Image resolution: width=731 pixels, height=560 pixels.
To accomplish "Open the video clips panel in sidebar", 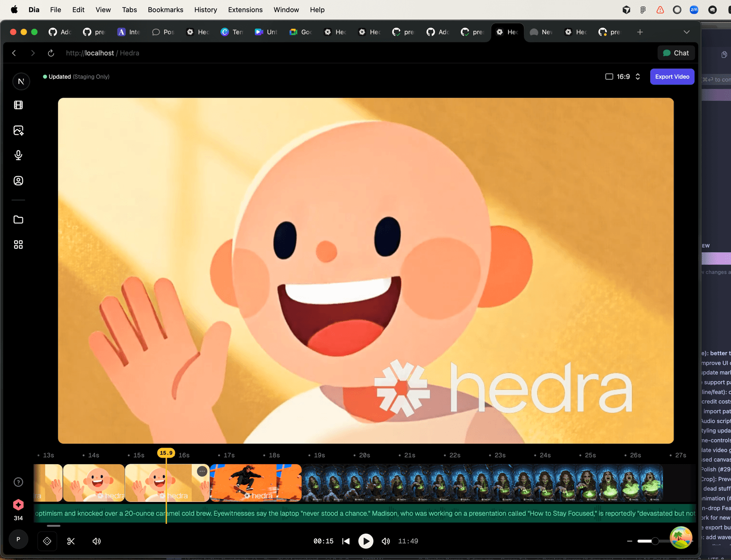I will click(x=18, y=105).
